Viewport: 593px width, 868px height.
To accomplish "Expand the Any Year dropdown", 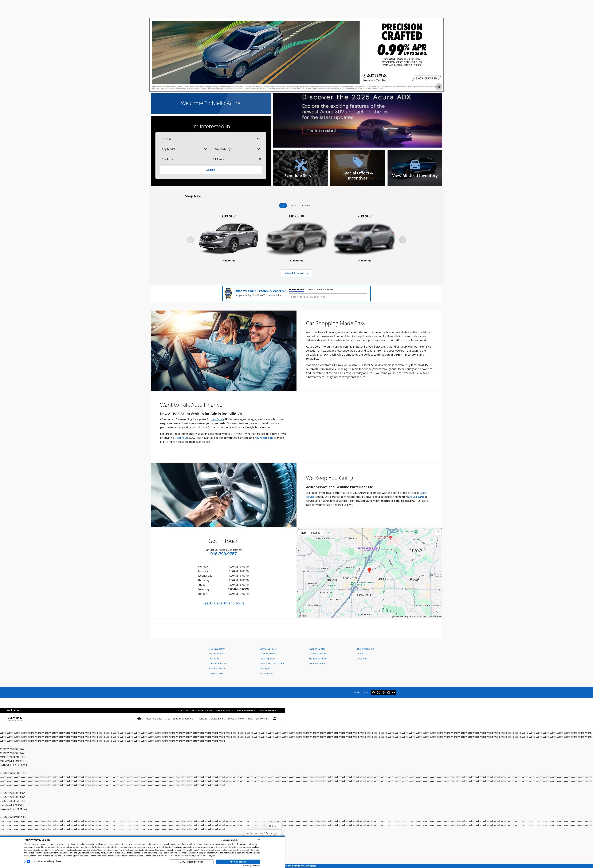I will point(211,139).
